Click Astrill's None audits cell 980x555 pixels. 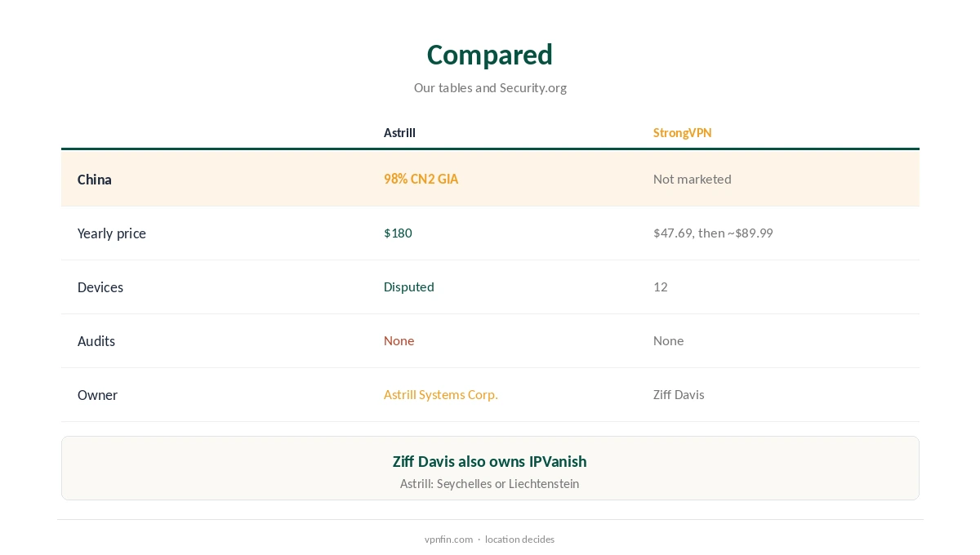tap(399, 340)
